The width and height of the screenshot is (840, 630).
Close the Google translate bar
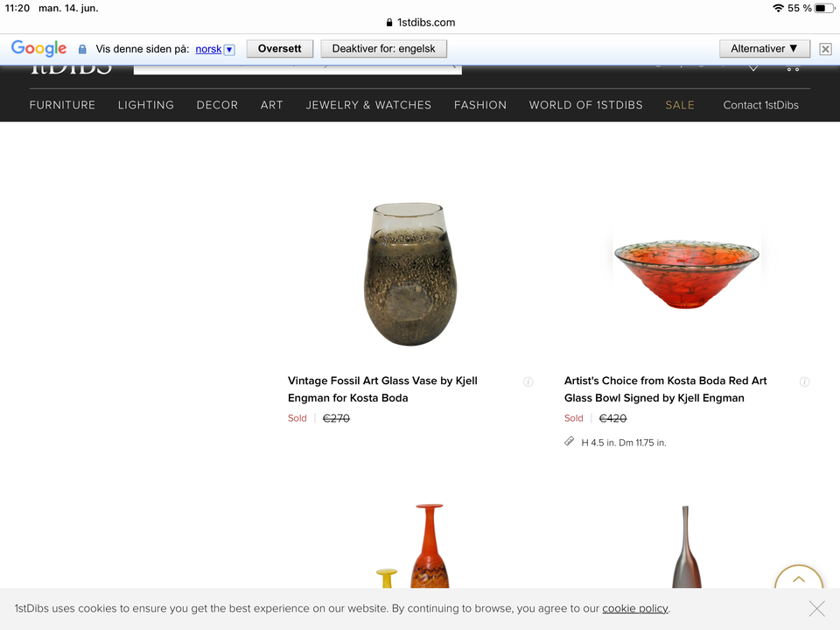point(825,49)
